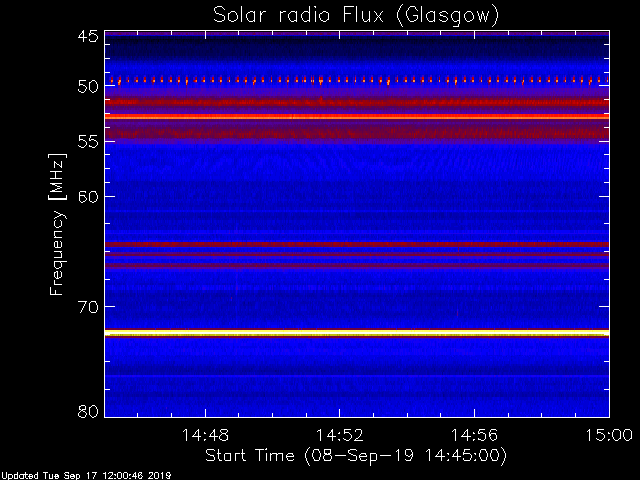Click the 14:52 time tick label

click(x=340, y=435)
